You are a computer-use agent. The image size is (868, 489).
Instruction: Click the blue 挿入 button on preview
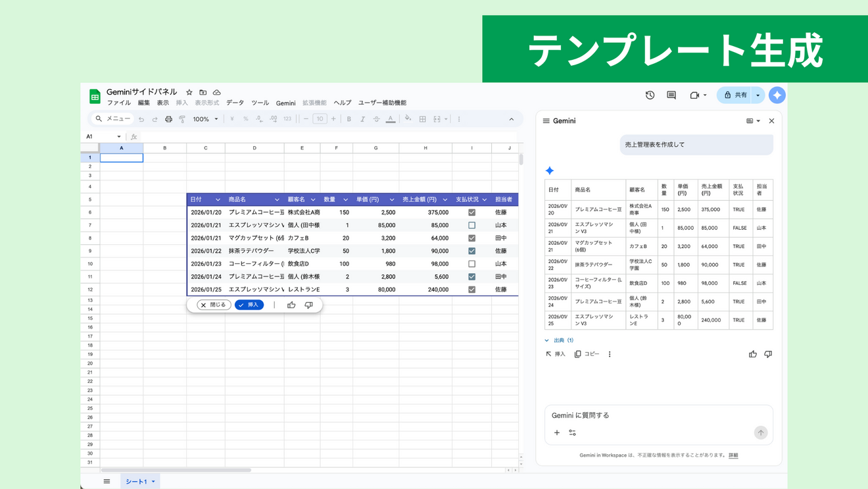(249, 305)
